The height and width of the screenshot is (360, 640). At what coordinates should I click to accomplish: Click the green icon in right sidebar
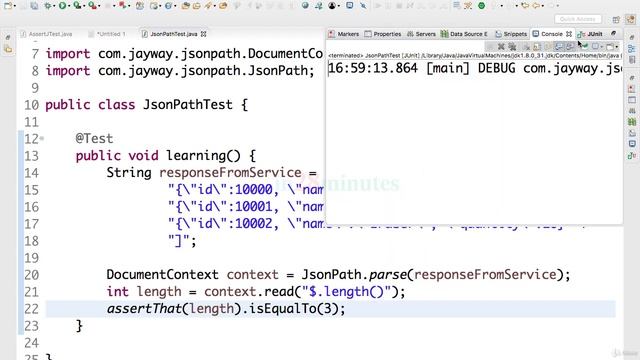point(632,122)
